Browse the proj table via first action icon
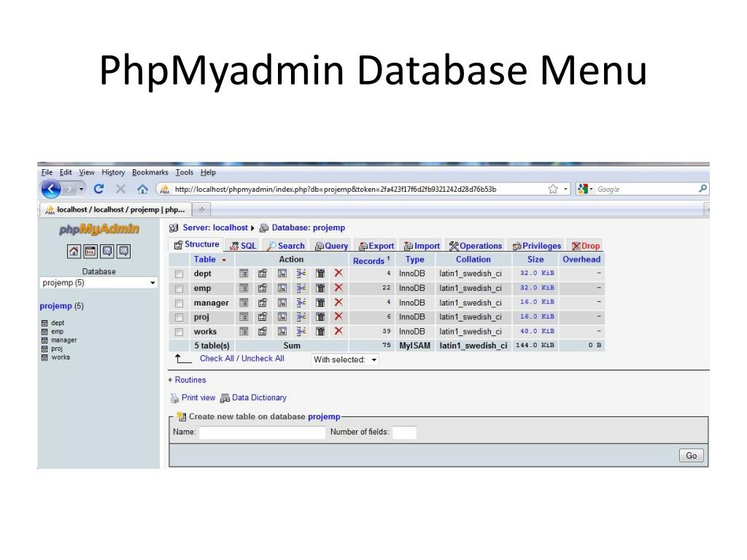Image resolution: width=747 pixels, height=560 pixels. (244, 316)
